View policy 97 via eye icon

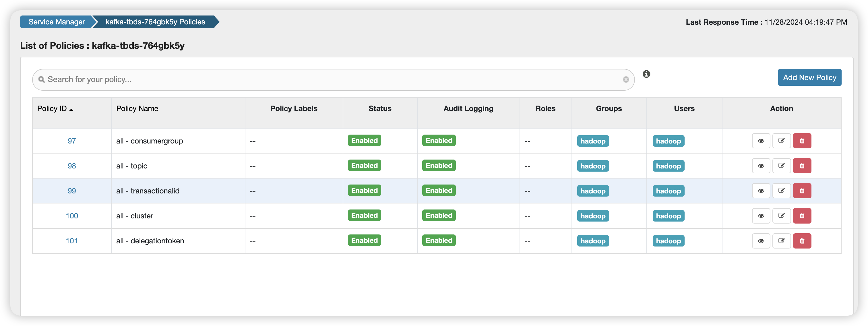(761, 141)
